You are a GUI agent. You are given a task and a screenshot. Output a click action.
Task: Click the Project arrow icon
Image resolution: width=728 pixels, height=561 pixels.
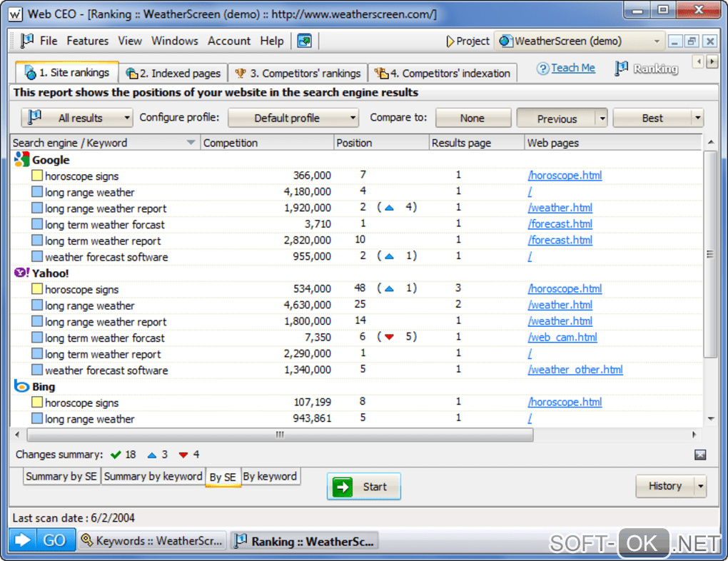450,41
